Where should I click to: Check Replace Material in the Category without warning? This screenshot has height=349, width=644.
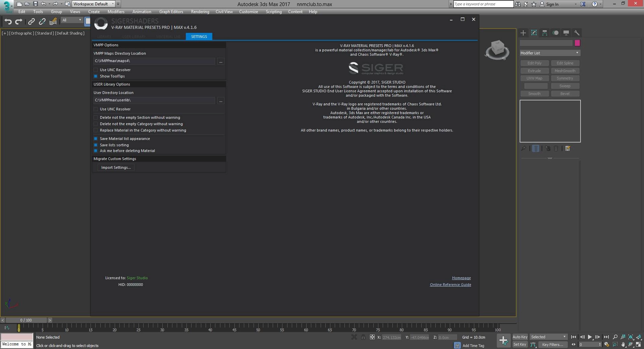96,130
